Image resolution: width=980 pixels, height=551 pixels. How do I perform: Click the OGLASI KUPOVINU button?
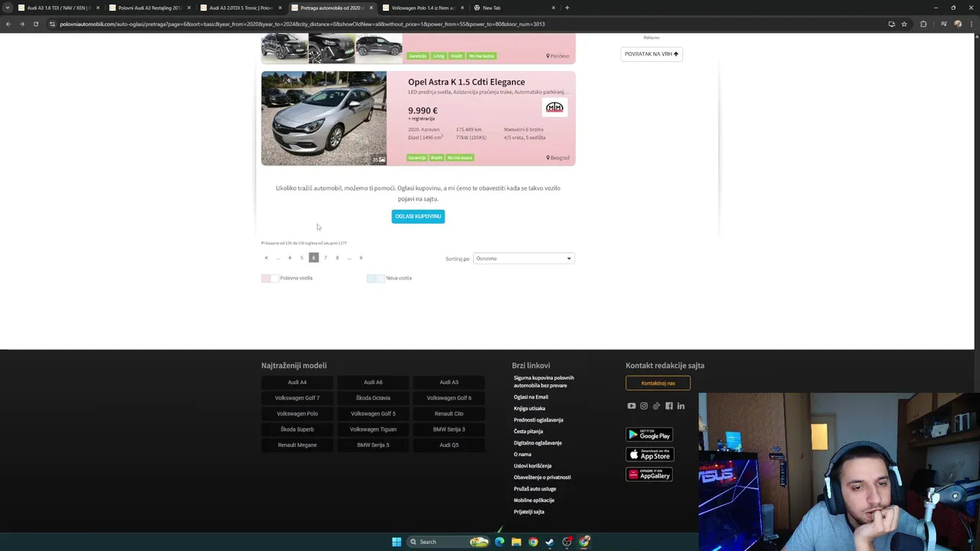(418, 217)
